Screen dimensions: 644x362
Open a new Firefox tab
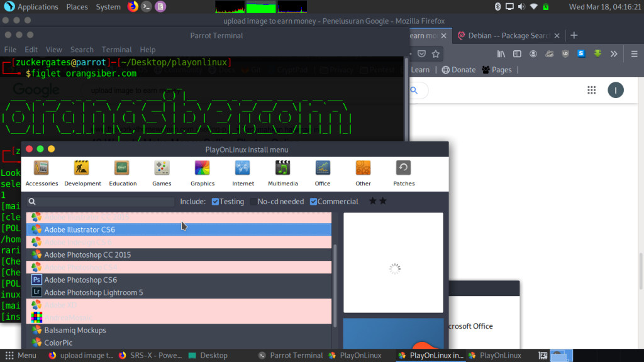coord(574,36)
